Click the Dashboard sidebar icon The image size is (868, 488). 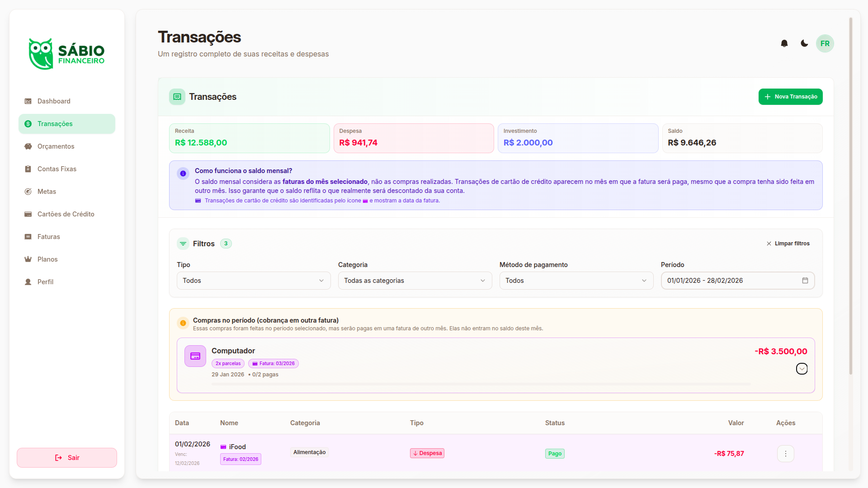point(28,101)
